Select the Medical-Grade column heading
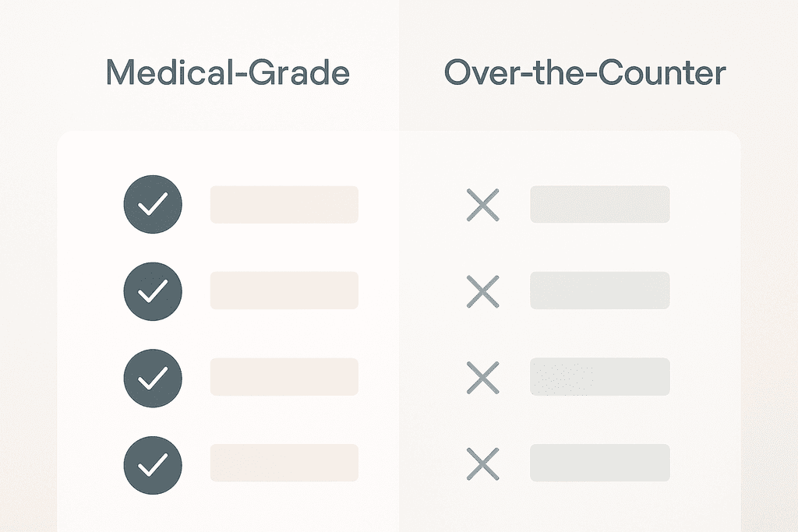The width and height of the screenshot is (798, 532). coord(228,74)
